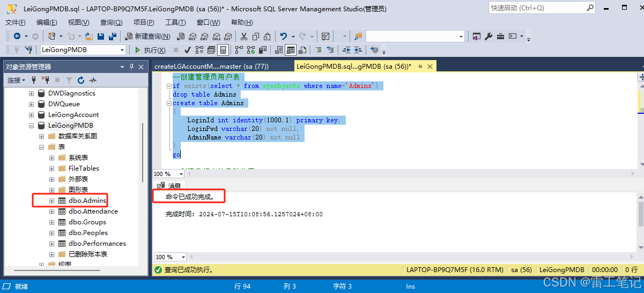Click the Change Connection toolbar icon
This screenshot has width=644, height=293.
point(28,50)
